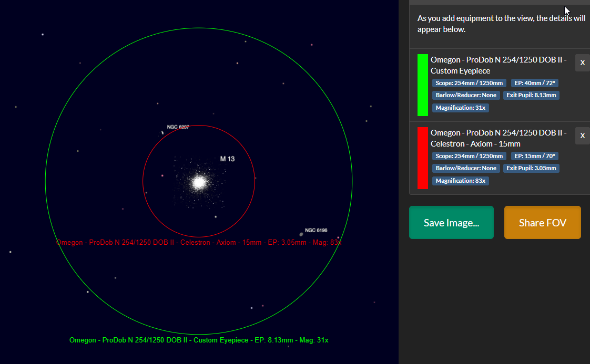The width and height of the screenshot is (590, 364).
Task: Remove the Celestron Axiom 15mm entry
Action: point(582,136)
